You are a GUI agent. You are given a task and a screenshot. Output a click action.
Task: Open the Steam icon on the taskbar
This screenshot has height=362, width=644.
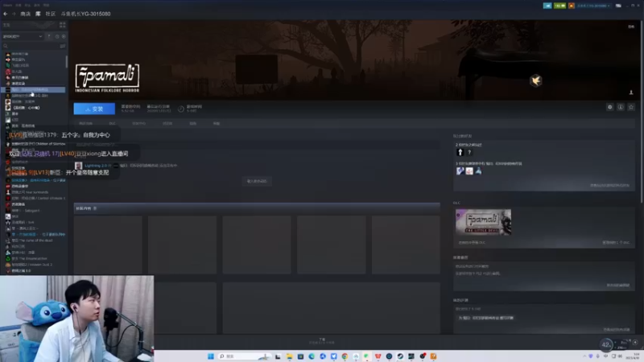coord(400,356)
